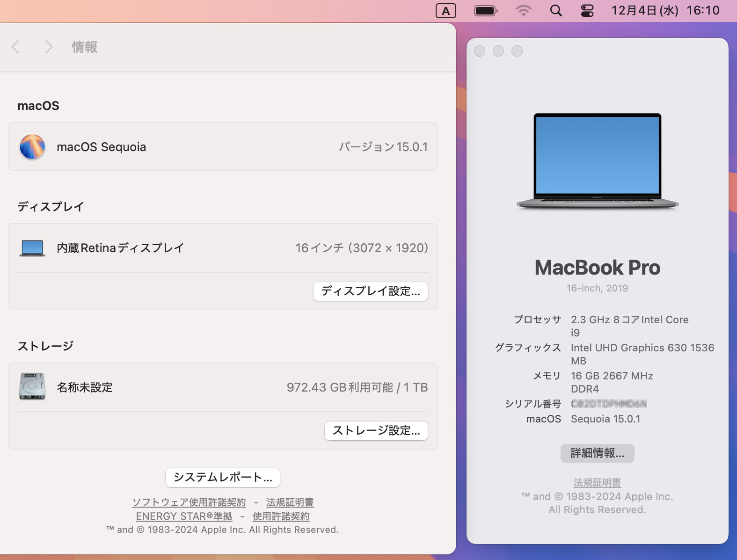Click the 16インチ (3072 × 1920) value
This screenshot has height=560, width=737.
tap(362, 248)
